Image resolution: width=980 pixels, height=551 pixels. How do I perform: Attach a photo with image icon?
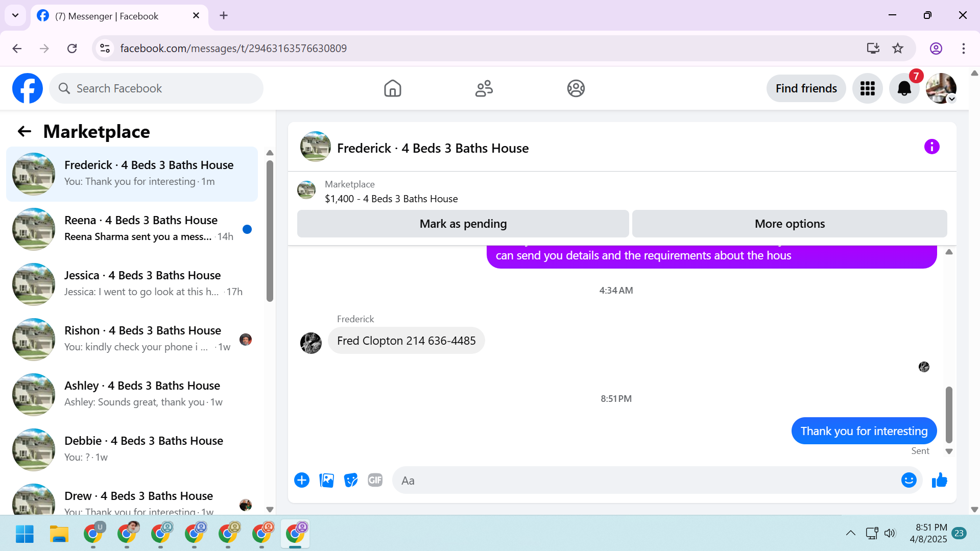pyautogui.click(x=326, y=480)
